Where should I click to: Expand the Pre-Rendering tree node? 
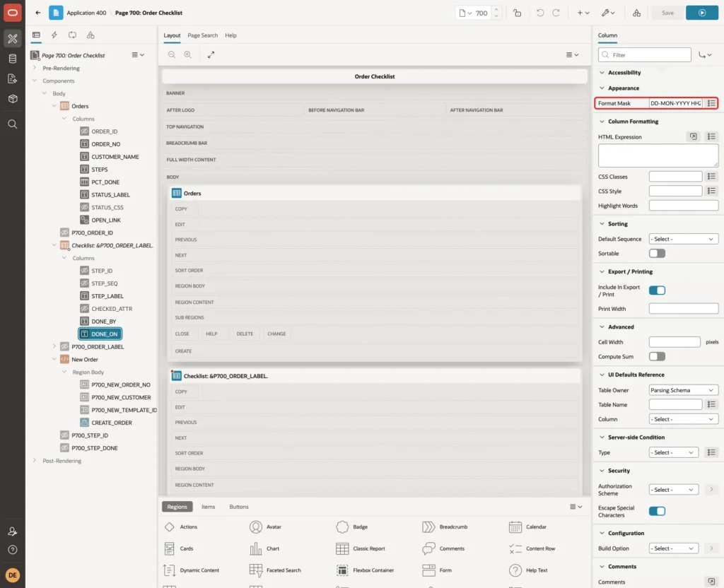click(x=34, y=68)
